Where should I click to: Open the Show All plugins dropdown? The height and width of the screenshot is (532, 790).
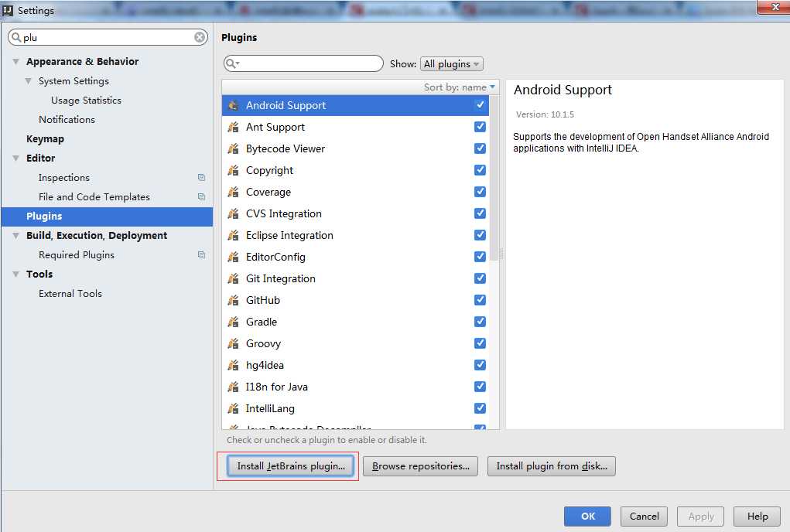click(x=451, y=64)
